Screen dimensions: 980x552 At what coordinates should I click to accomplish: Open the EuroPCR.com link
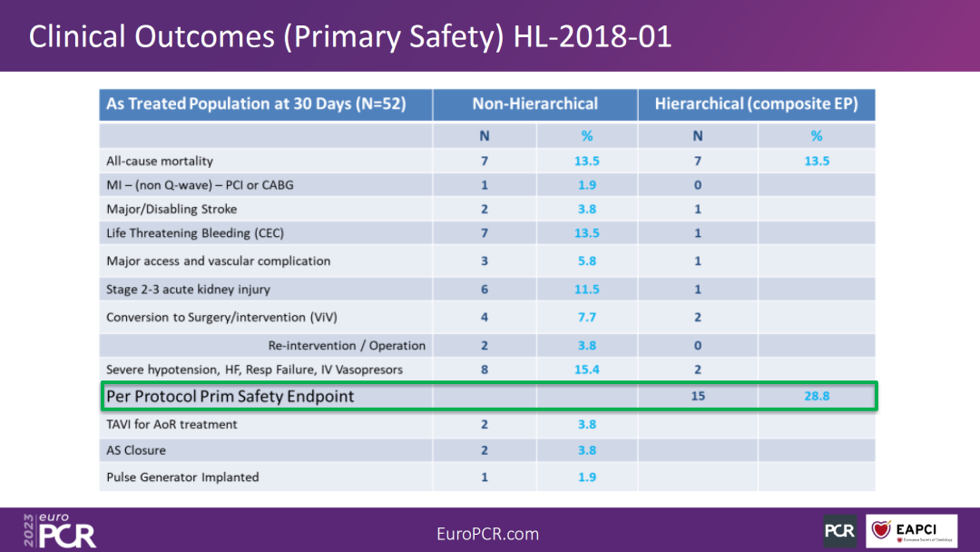pos(487,534)
